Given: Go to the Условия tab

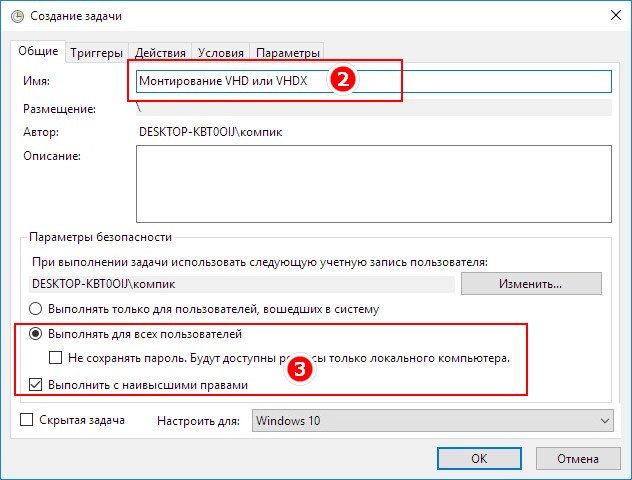Looking at the screenshot, I should coord(220,53).
